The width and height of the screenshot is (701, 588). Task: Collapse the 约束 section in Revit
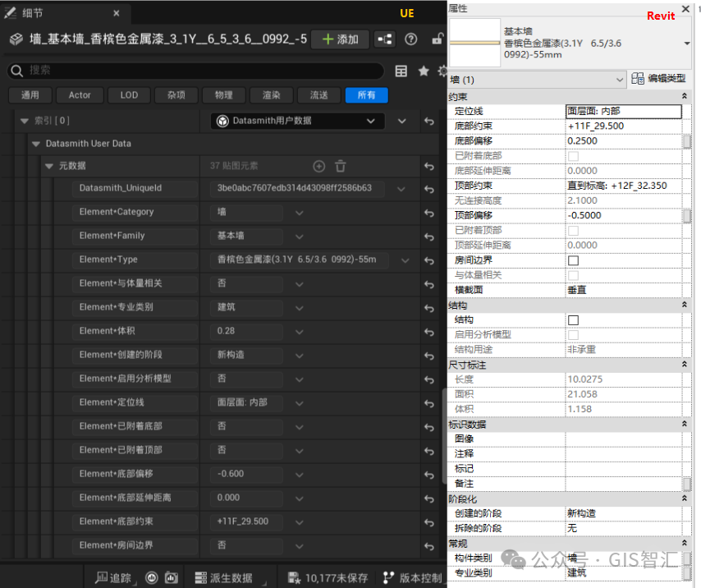[x=684, y=96]
